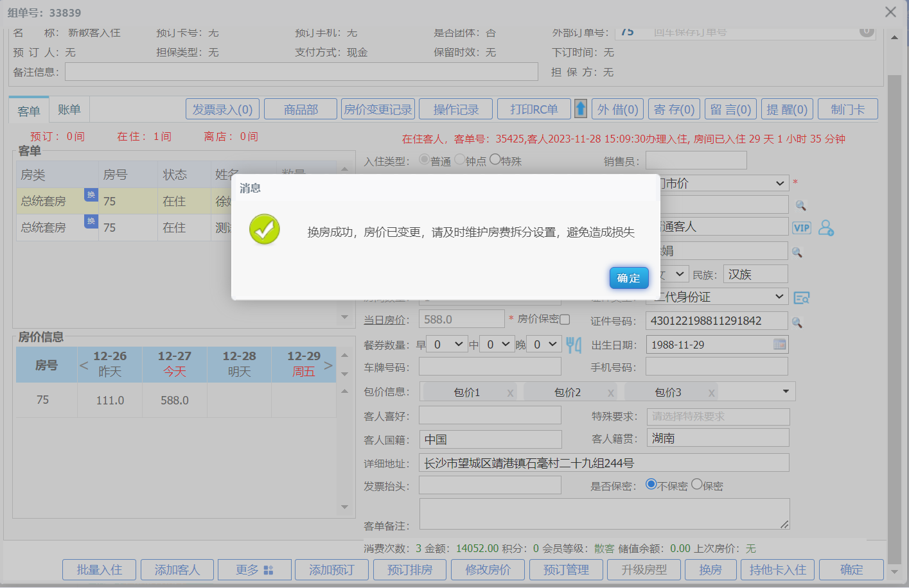Click 持他卡入住 button
909x588 pixels.
click(778, 570)
